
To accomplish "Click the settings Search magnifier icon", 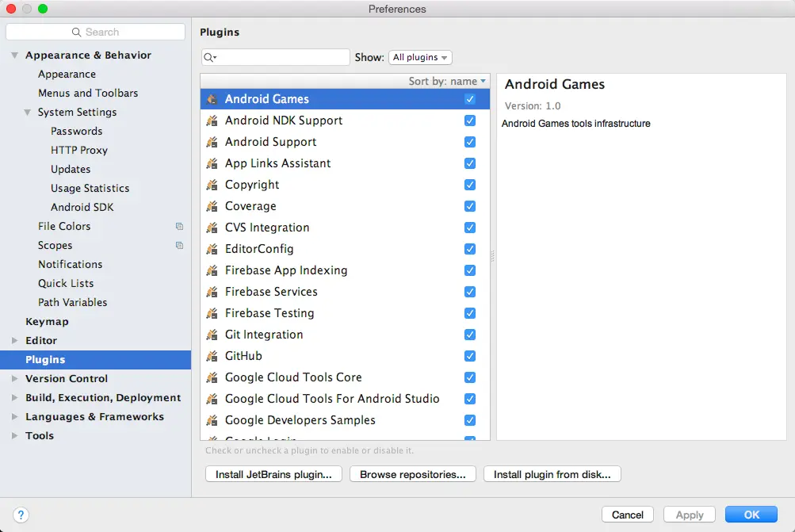I will (77, 32).
